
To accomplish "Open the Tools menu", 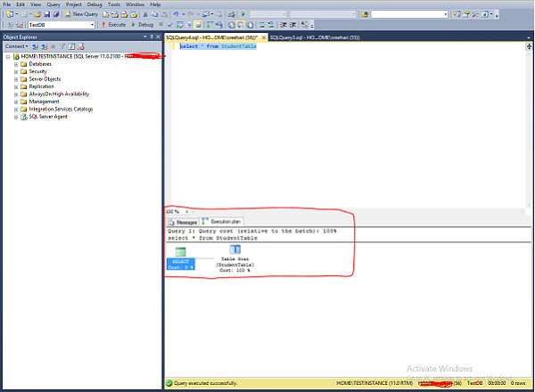I will (x=114, y=4).
